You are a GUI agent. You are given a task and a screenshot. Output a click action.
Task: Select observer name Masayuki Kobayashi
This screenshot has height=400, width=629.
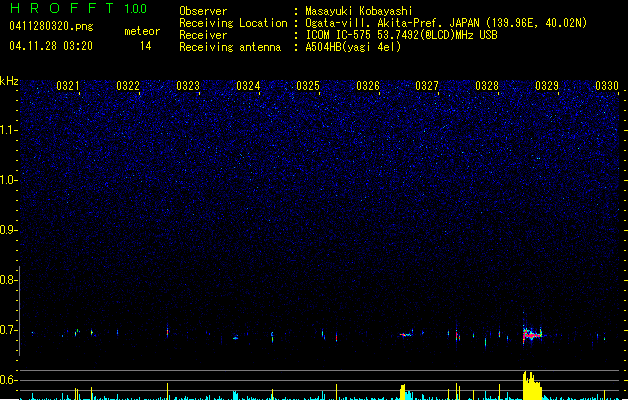click(x=359, y=11)
